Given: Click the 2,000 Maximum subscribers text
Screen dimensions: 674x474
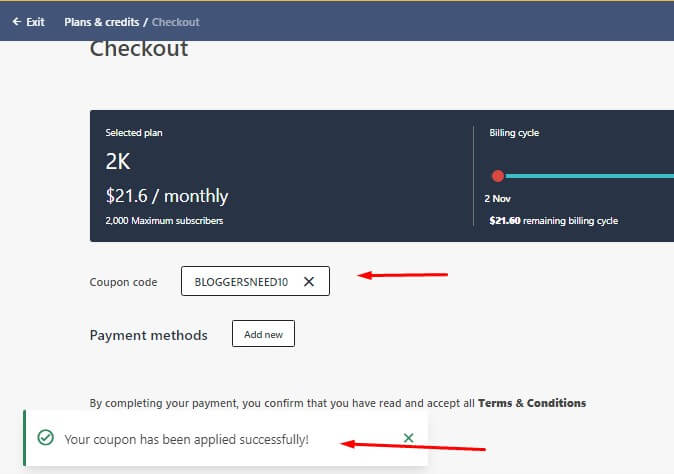Looking at the screenshot, I should [x=164, y=221].
